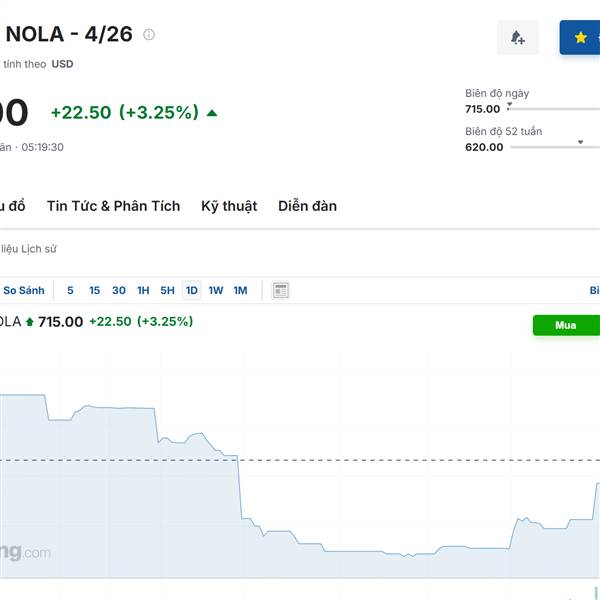Create a price alert with the bell icon
The width and height of the screenshot is (600, 600).
(x=517, y=38)
